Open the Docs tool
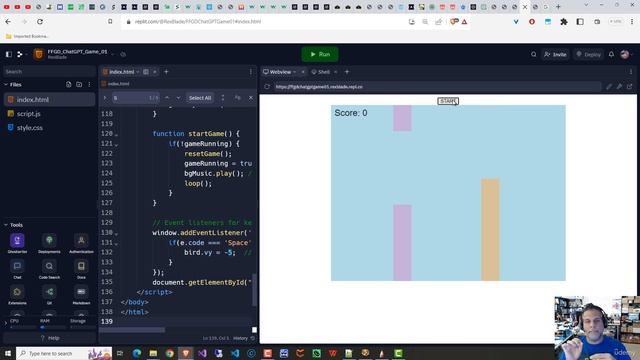Image resolution: width=640 pixels, height=360 pixels. [81, 269]
